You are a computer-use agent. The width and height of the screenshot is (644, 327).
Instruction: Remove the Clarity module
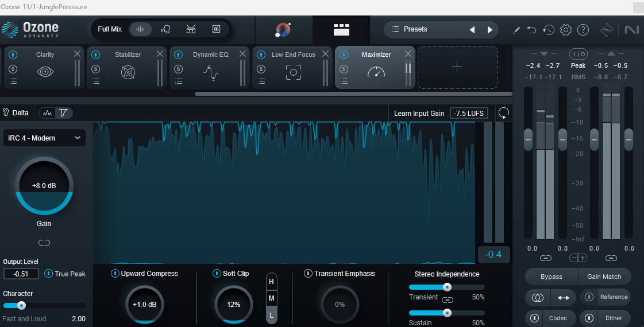point(77,54)
